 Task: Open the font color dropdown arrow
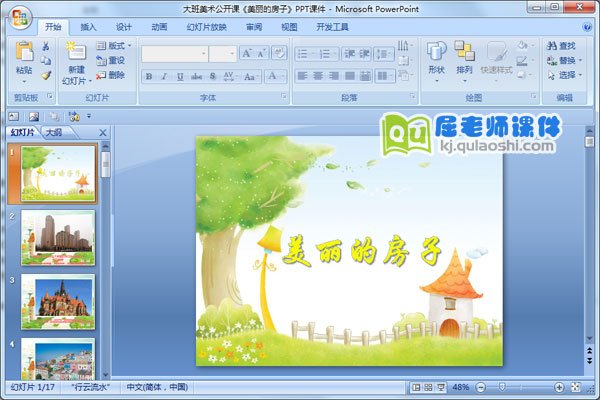[x=283, y=76]
